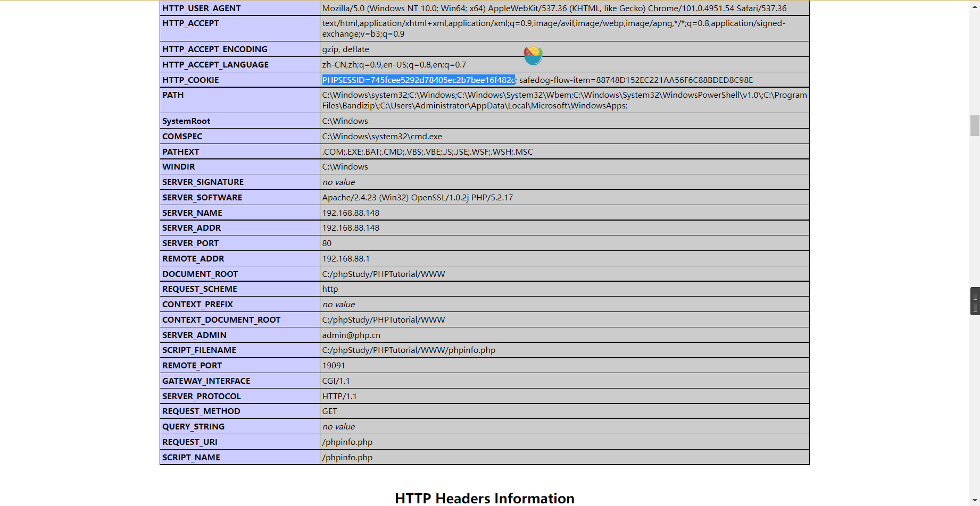Click the HTTP/1.1 protocol value
The width and height of the screenshot is (980, 506).
[x=339, y=396]
